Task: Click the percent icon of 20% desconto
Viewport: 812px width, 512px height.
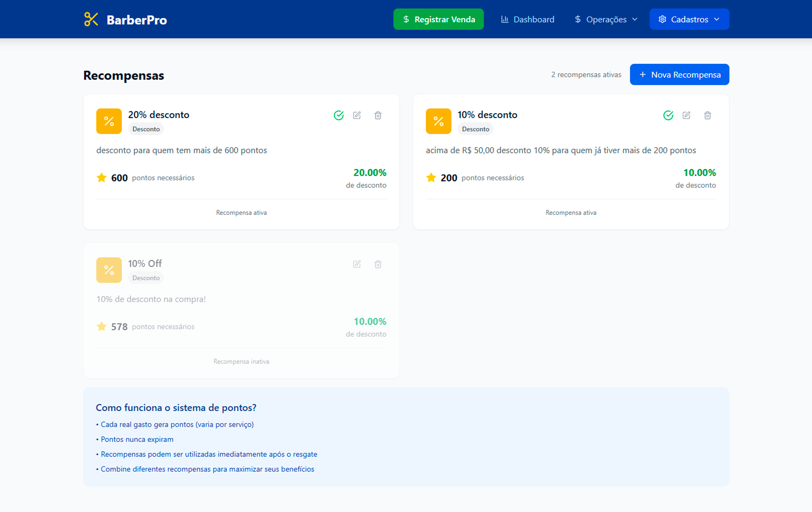Action: (x=109, y=121)
